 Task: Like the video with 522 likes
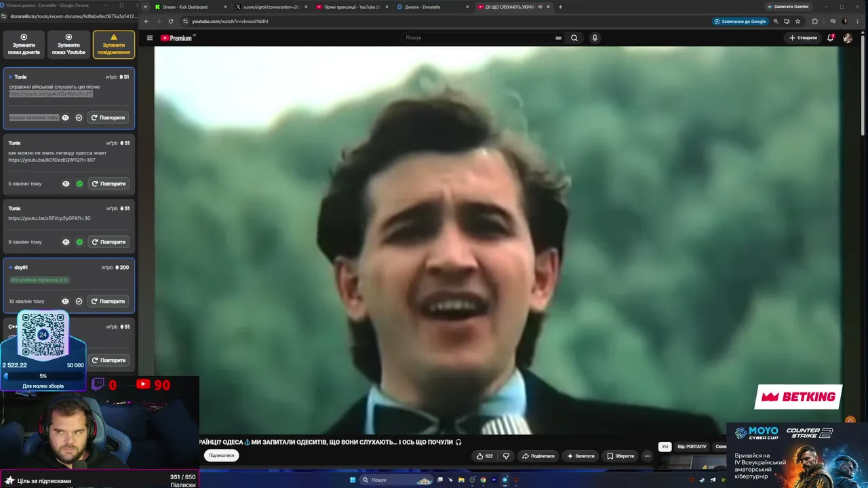click(x=485, y=456)
